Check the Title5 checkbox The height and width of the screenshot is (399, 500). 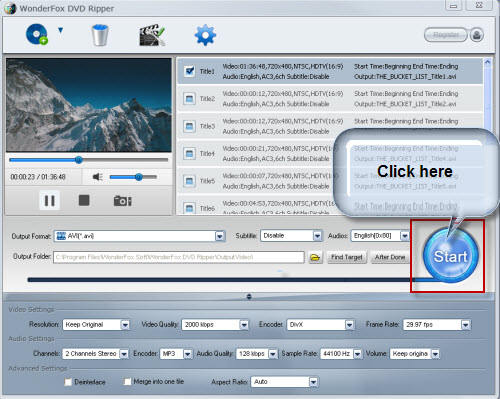click(x=189, y=181)
